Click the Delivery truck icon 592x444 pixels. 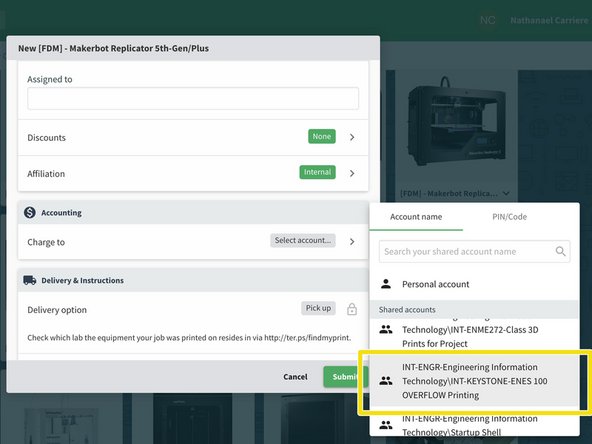pyautogui.click(x=30, y=280)
